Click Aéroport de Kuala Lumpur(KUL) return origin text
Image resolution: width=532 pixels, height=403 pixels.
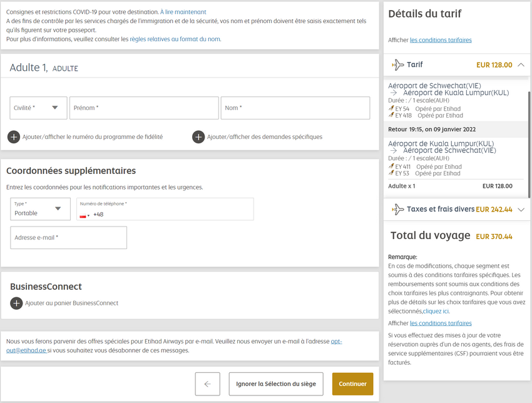[441, 144]
